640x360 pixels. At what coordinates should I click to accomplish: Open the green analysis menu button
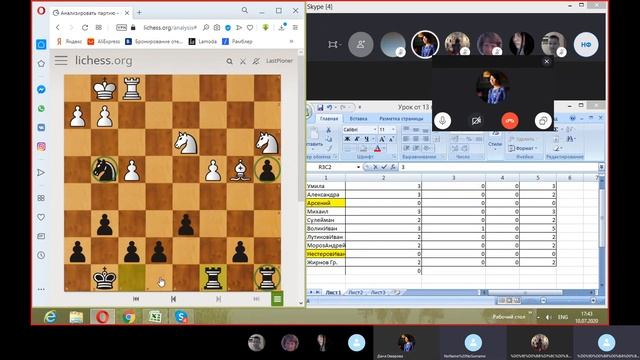(x=277, y=299)
